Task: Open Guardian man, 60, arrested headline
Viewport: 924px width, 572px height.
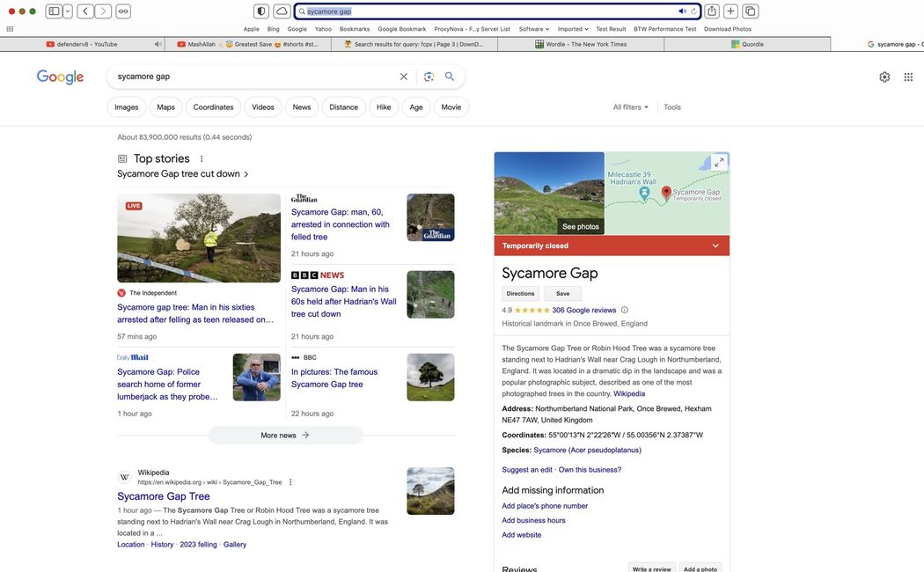Action: [x=340, y=224]
